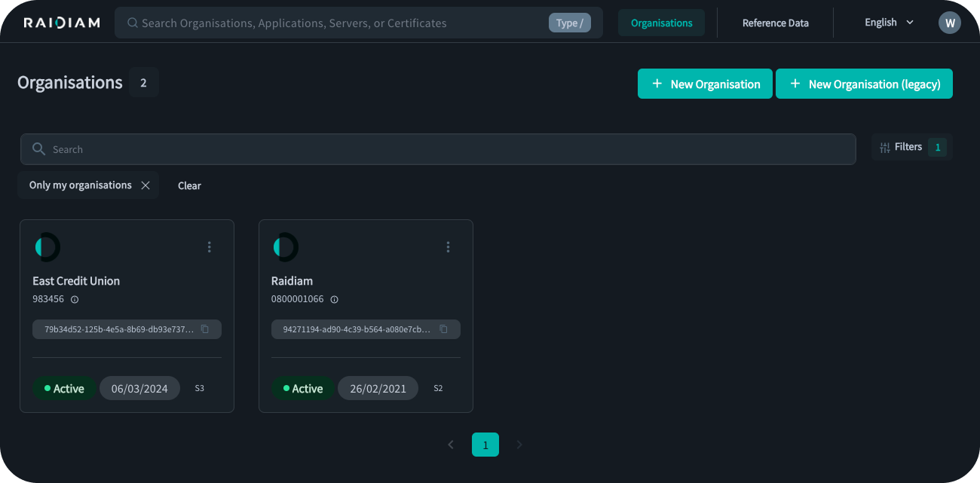Click East Credit Union's organisation logo
Screen dimensions: 980x483
coord(46,246)
